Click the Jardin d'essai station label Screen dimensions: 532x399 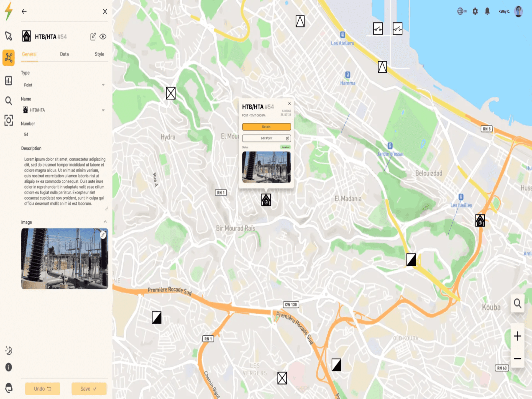tap(390, 154)
